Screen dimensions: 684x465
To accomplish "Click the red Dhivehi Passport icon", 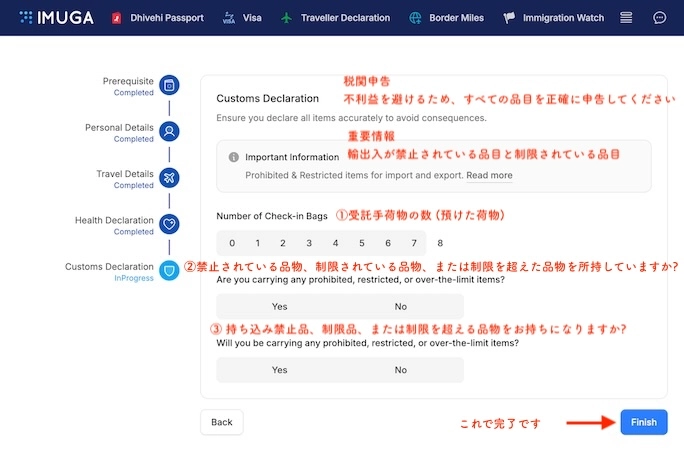I will pos(116,18).
